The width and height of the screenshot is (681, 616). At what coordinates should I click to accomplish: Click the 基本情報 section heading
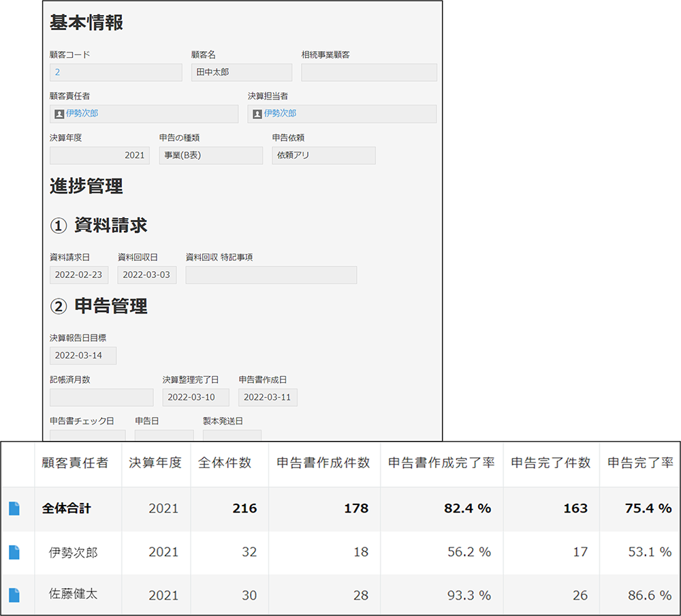(86, 23)
